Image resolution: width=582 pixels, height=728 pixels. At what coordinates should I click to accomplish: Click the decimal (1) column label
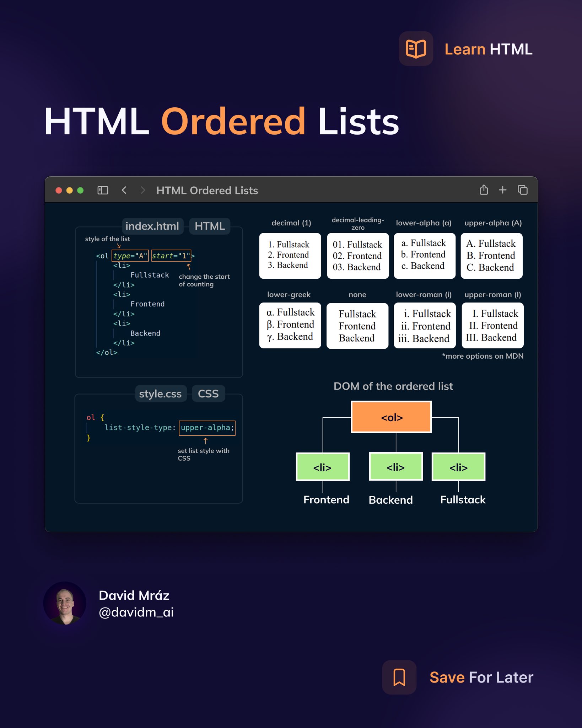pyautogui.click(x=291, y=223)
